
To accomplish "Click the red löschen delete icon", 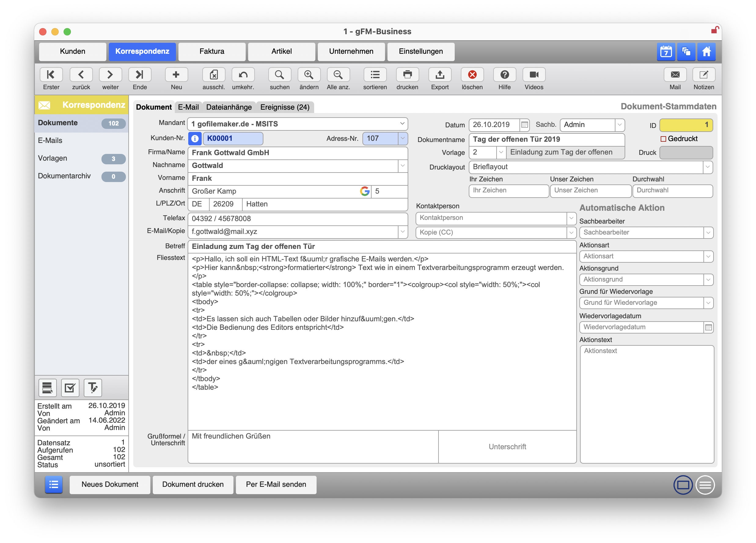I will pyautogui.click(x=472, y=75).
